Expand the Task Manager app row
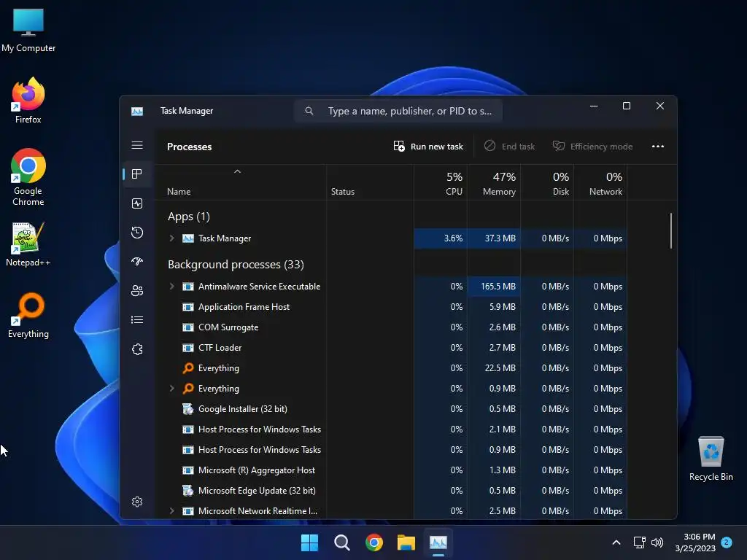Screen dimensions: 747x560 172,238
